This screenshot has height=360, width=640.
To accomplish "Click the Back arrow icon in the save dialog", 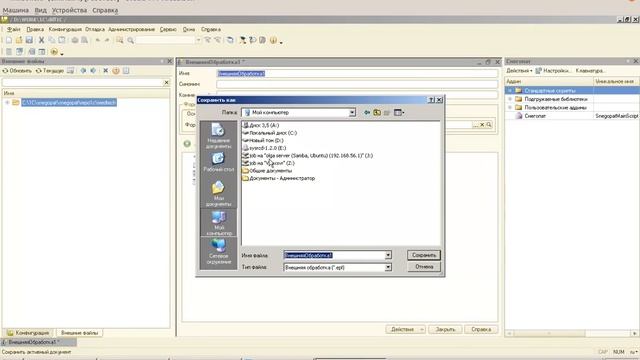I will (x=367, y=112).
